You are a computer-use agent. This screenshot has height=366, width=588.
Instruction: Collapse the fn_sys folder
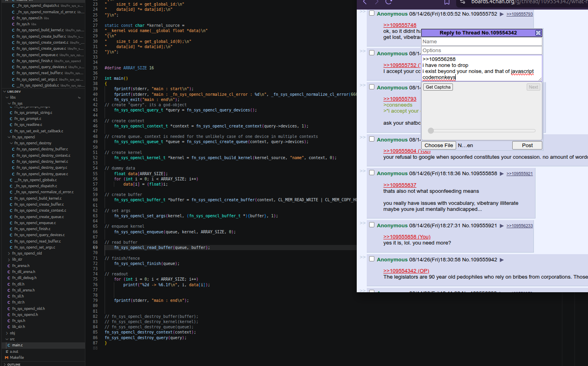click(9, 103)
